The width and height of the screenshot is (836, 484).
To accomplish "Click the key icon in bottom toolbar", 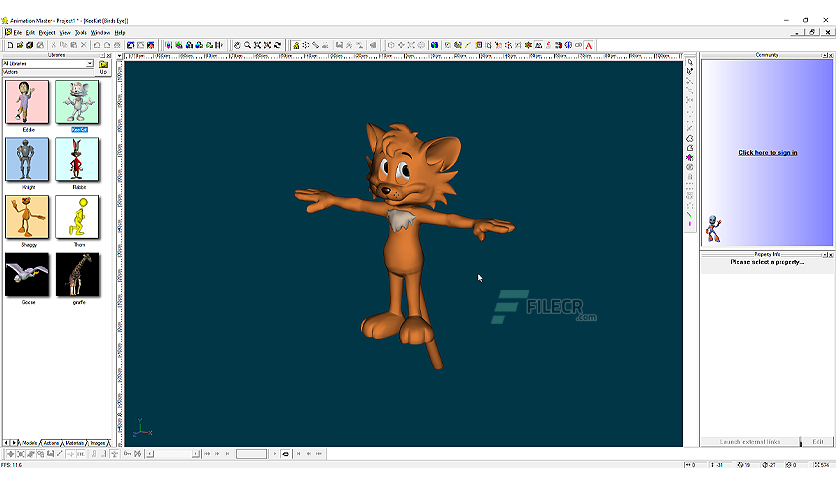I will (x=127, y=454).
